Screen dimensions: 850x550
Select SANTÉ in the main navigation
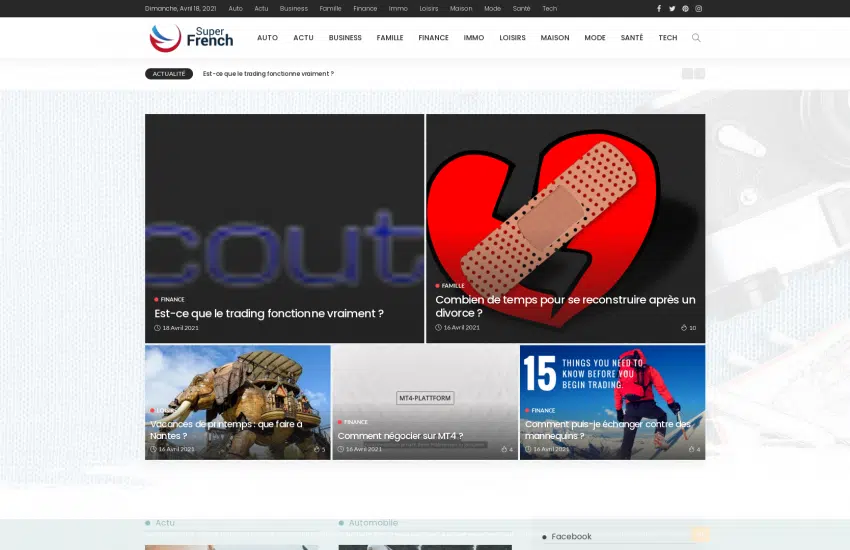(632, 38)
